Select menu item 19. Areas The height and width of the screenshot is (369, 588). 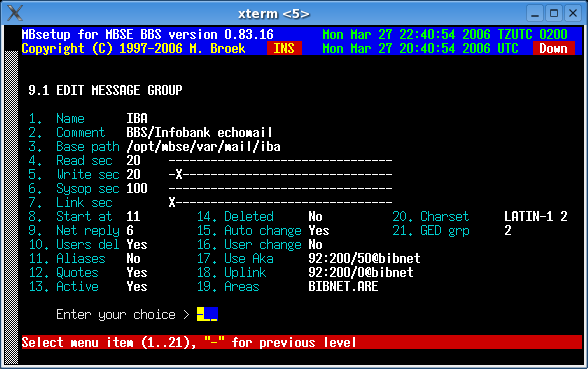228,286
